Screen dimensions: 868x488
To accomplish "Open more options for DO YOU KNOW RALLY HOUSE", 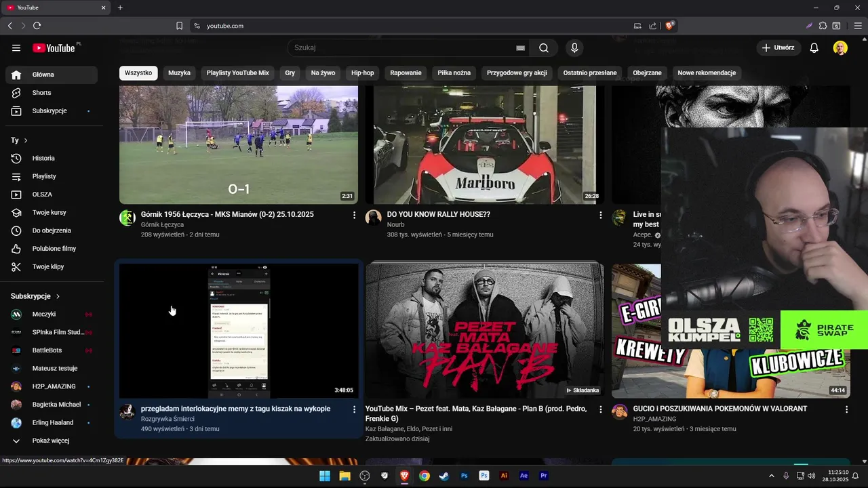I will [600, 215].
